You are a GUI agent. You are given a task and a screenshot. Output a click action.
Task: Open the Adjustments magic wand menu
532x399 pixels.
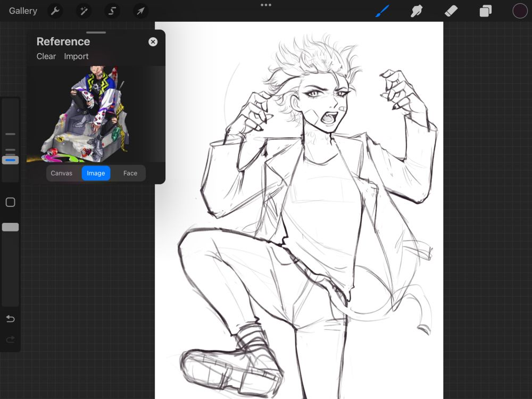point(84,11)
